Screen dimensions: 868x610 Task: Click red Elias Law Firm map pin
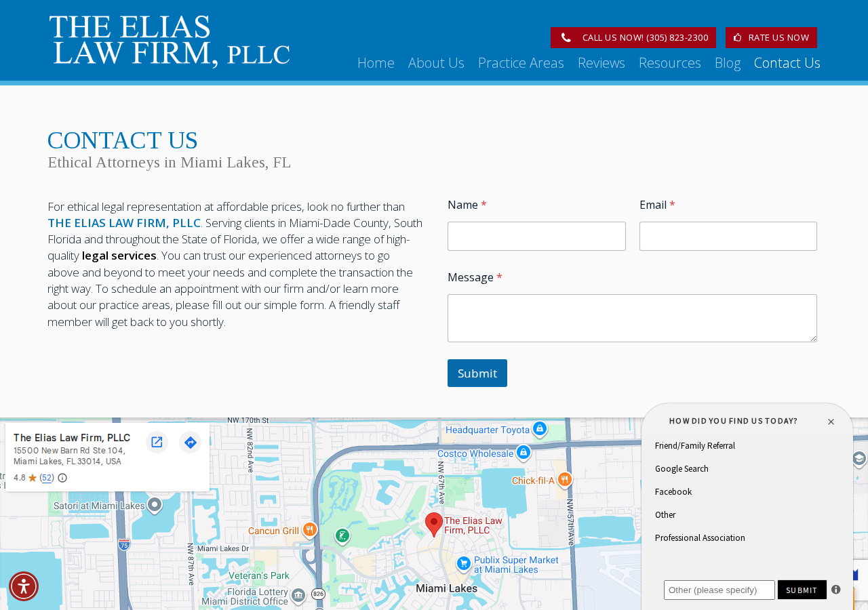pos(434,525)
